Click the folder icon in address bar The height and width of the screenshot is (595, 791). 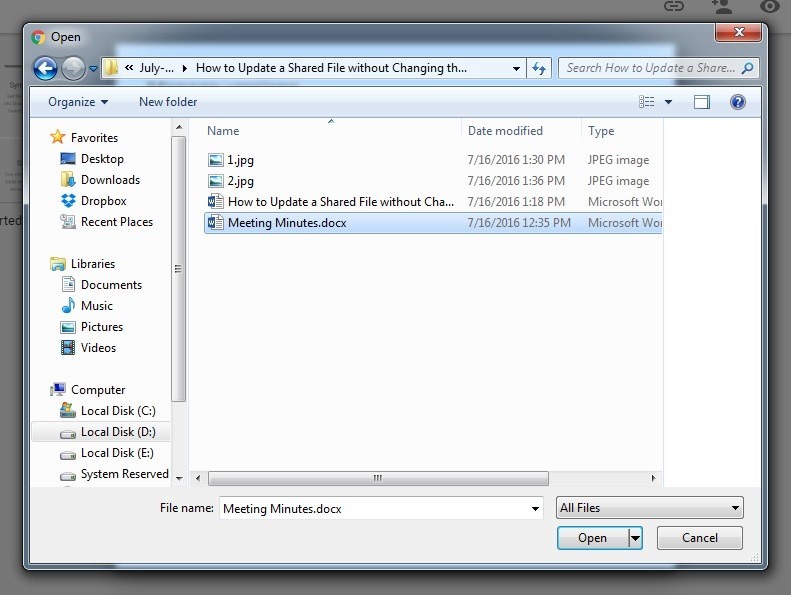pyautogui.click(x=111, y=68)
